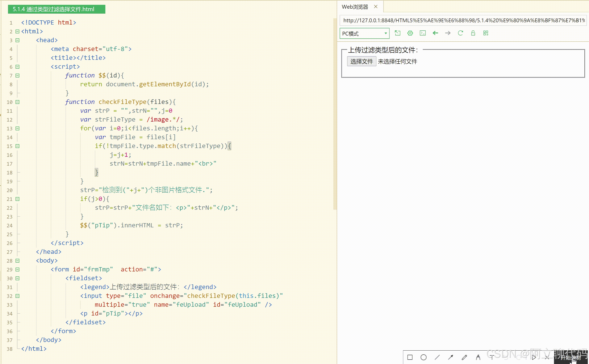Select the pencil drawing tool
Screen dimensions: 589x364
[x=464, y=357]
